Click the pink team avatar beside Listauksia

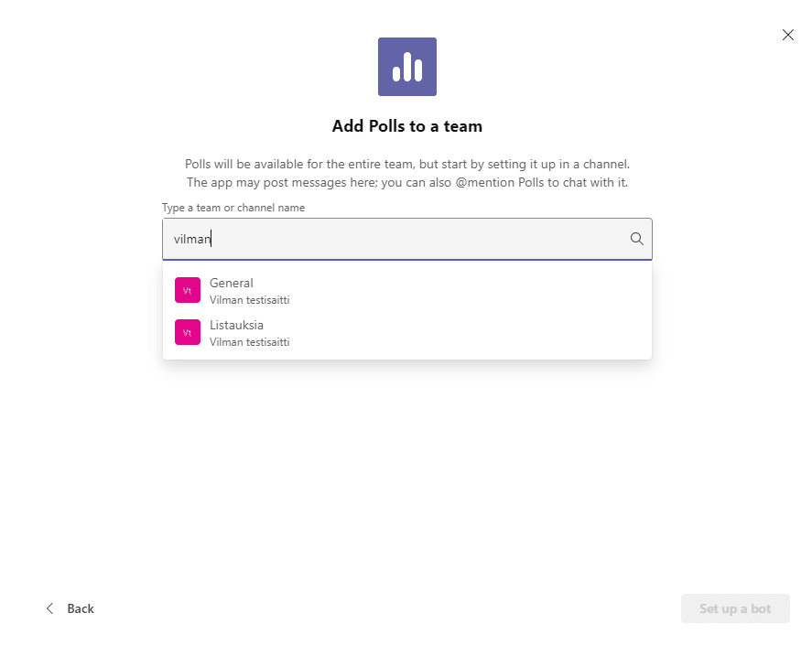(187, 332)
